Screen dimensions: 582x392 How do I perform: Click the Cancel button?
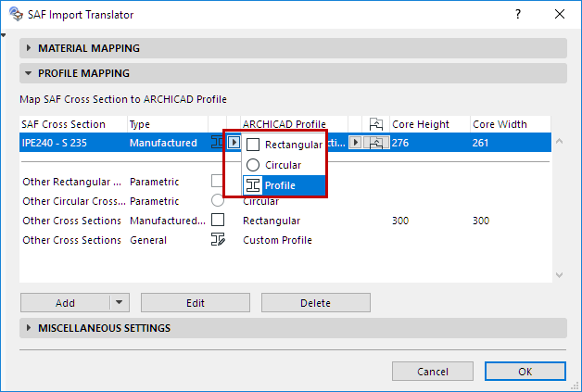pyautogui.click(x=433, y=372)
